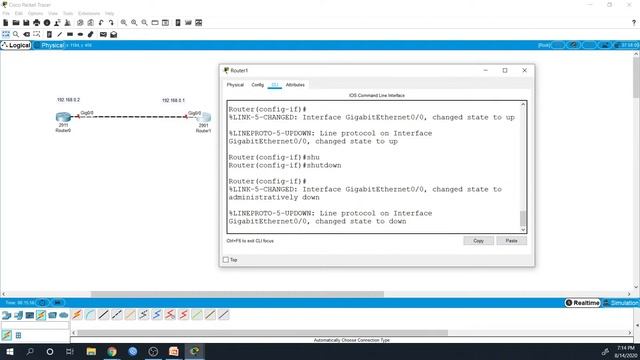Click the Copy button in CLI
Viewport: 640px width, 360px height.
478,241
